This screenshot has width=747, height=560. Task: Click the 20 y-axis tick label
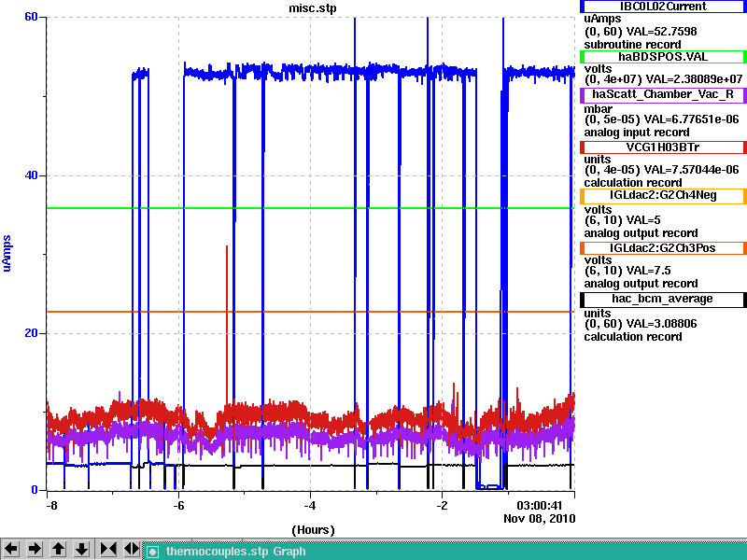point(31,333)
